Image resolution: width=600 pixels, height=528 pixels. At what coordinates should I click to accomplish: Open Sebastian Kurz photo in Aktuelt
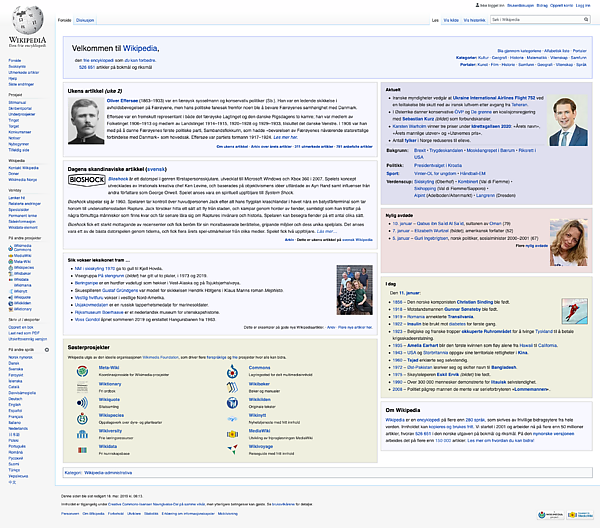(568, 121)
